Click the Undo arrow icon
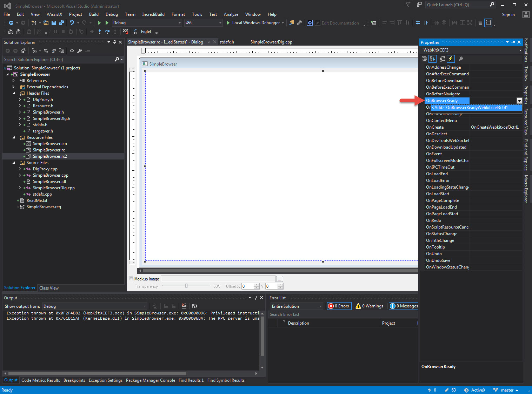 click(x=72, y=23)
